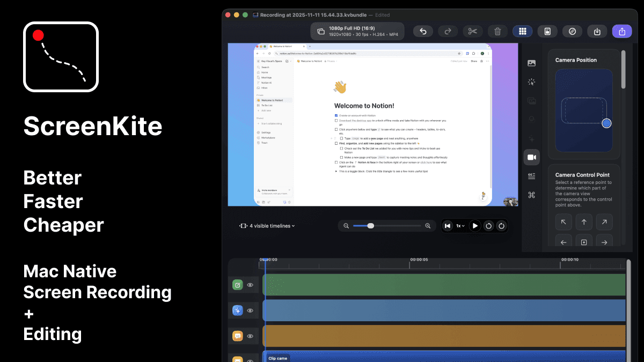Open the captions settings tab
The image size is (644, 362).
(x=531, y=176)
